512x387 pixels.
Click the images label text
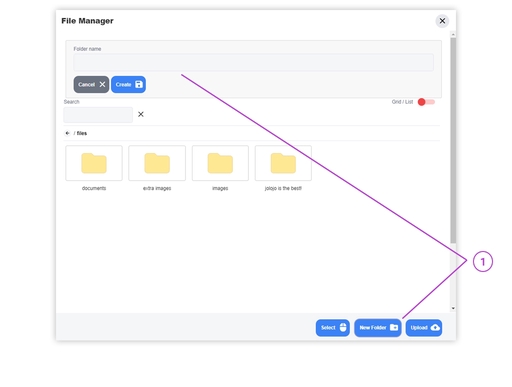coord(220,188)
